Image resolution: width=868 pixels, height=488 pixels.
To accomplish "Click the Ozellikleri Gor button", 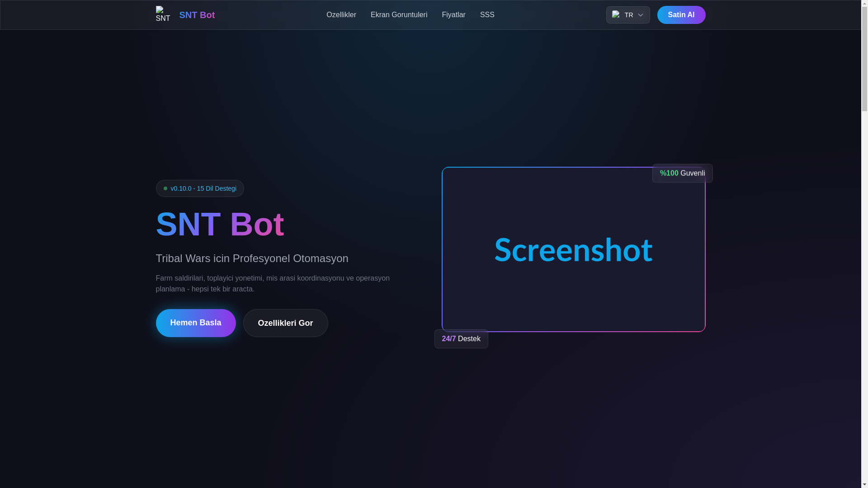I will [x=285, y=323].
